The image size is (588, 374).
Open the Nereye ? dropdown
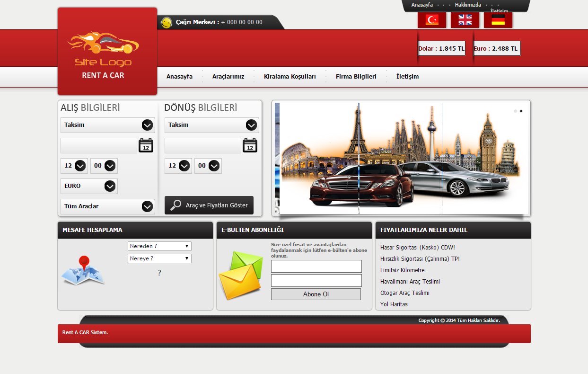(159, 258)
